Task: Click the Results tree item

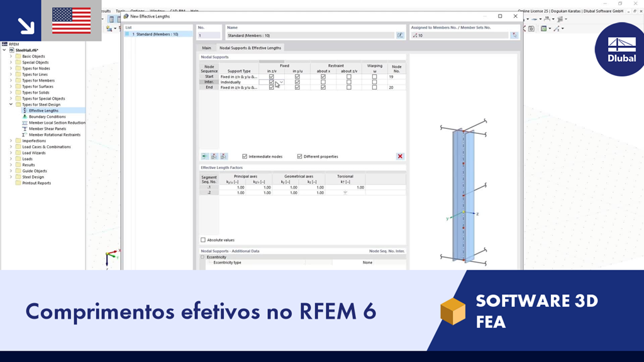Action: (x=28, y=165)
